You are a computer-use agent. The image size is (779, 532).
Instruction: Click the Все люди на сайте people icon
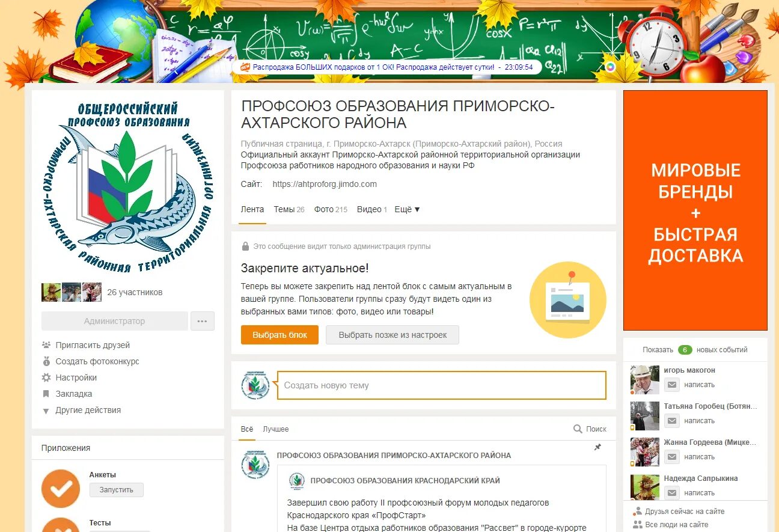click(x=637, y=525)
